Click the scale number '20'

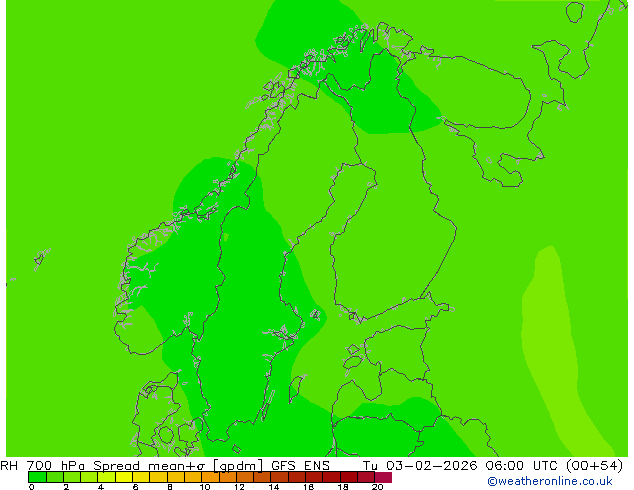click(378, 487)
